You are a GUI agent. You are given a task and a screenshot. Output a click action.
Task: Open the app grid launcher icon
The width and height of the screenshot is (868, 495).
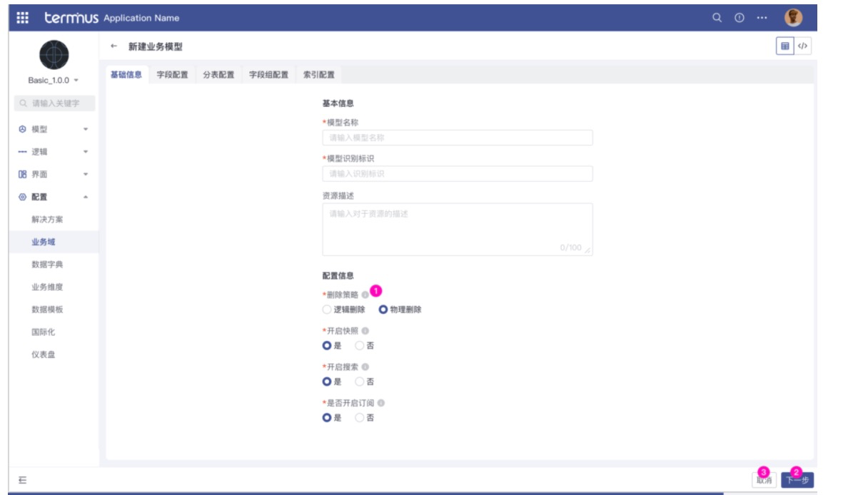pos(22,18)
